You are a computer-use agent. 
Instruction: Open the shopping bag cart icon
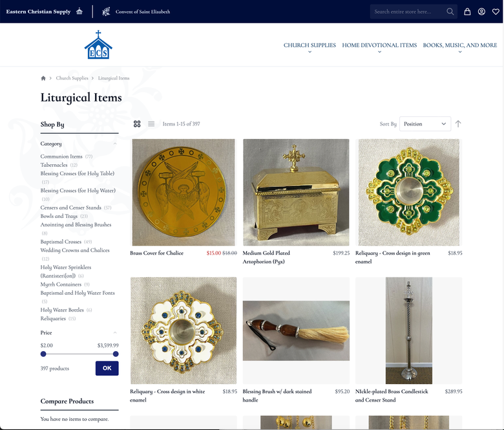click(467, 12)
